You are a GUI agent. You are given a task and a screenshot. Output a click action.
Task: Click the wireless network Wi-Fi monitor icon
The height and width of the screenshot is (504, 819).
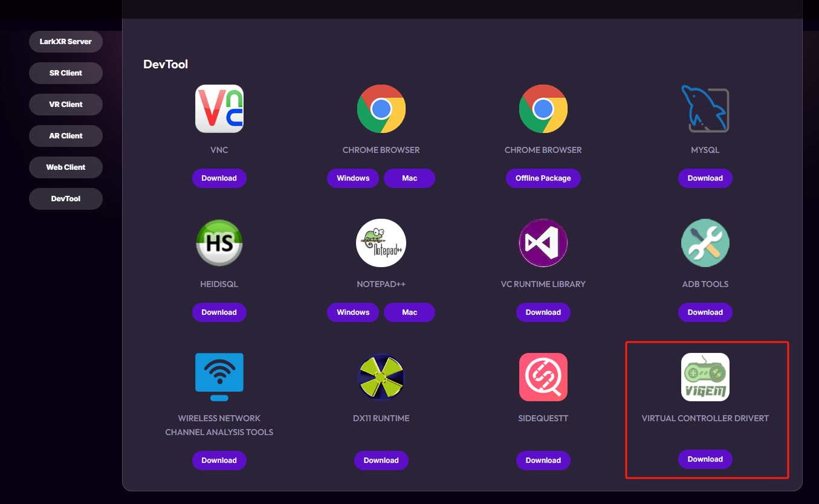coord(219,377)
